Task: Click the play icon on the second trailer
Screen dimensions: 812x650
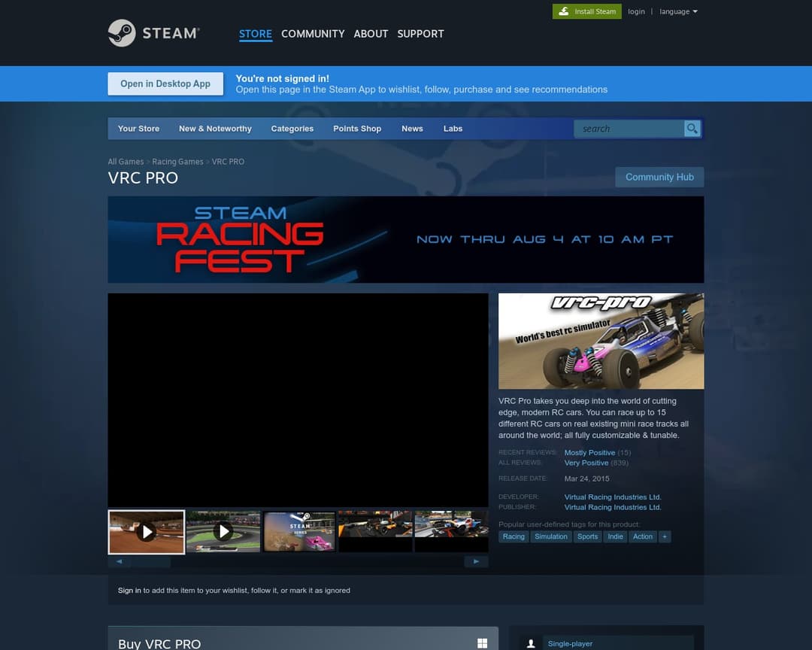Action: pos(223,531)
